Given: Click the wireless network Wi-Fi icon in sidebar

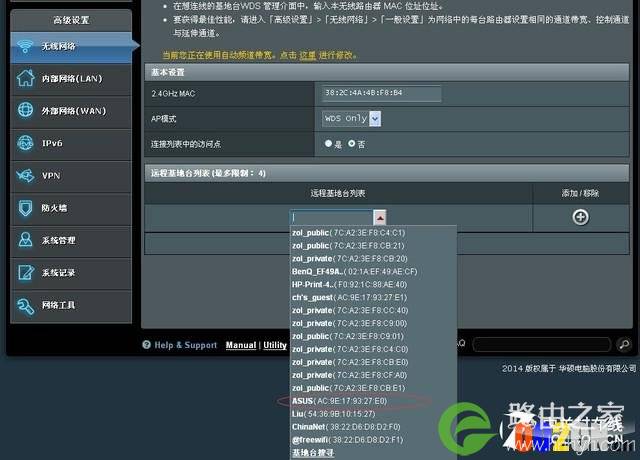Looking at the screenshot, I should [x=25, y=46].
